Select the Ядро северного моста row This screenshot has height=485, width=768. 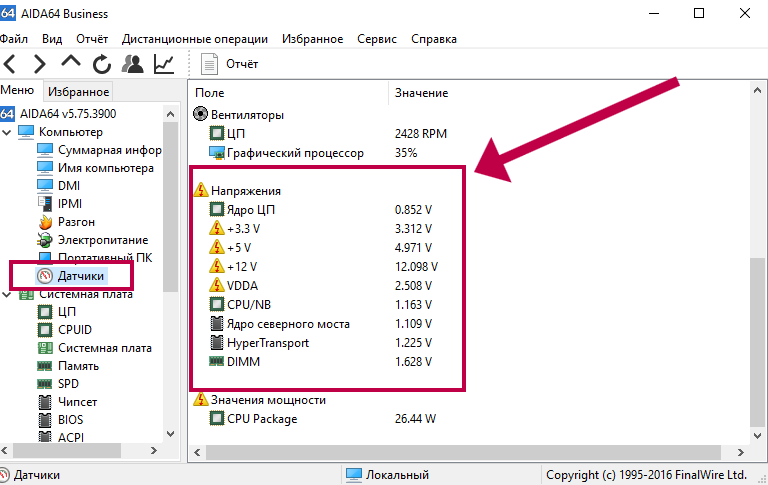click(320, 323)
